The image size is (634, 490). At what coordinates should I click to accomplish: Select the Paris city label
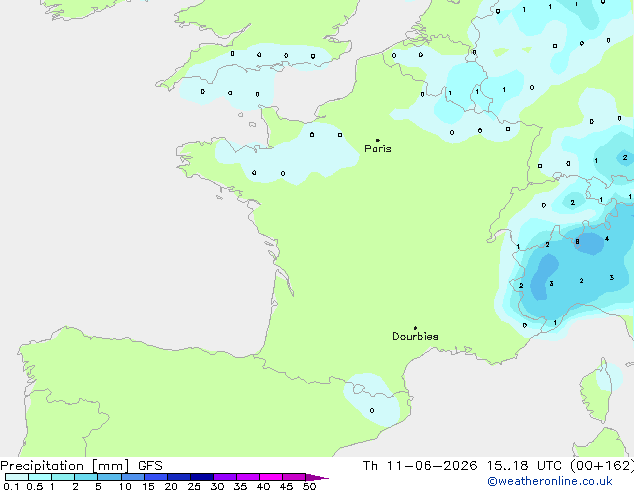[x=378, y=149]
